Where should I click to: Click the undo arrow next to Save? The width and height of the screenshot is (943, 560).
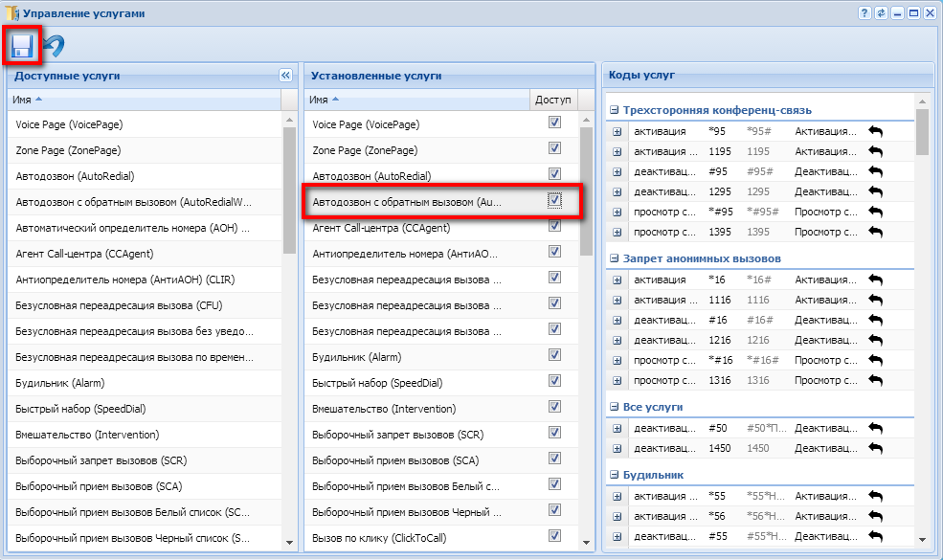tap(55, 46)
